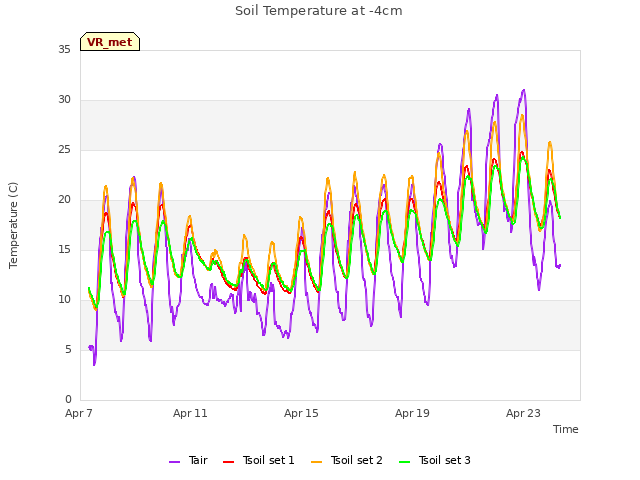Toggle Tsoil set 3 legend entry

[x=435, y=460]
